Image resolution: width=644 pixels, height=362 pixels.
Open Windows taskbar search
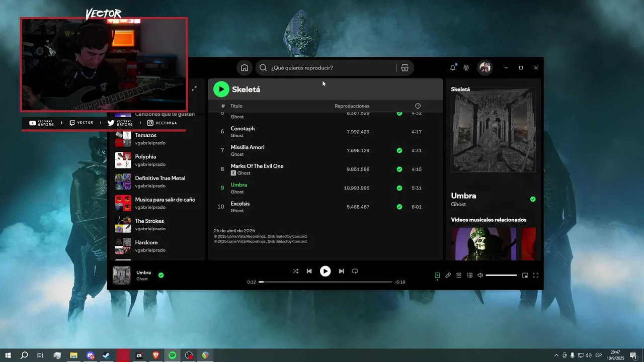click(24, 355)
